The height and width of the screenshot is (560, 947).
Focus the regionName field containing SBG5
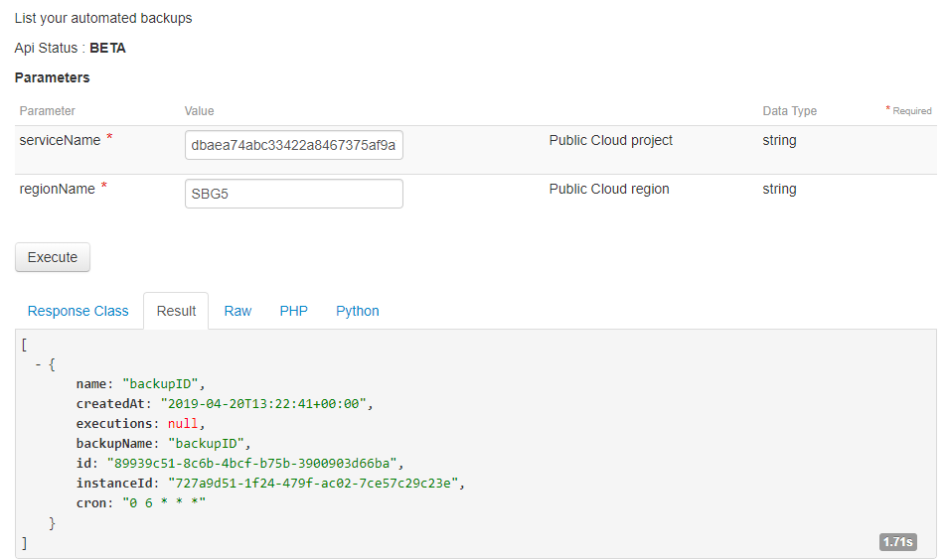[293, 194]
